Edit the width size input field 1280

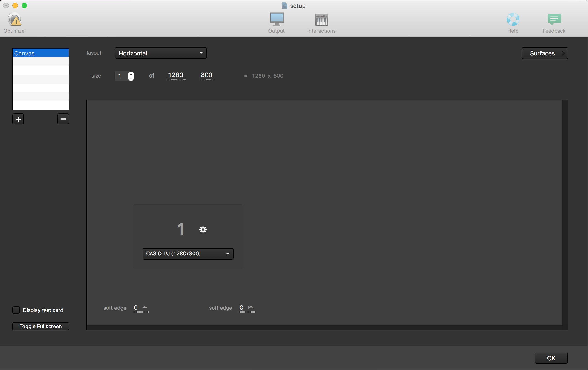(175, 75)
